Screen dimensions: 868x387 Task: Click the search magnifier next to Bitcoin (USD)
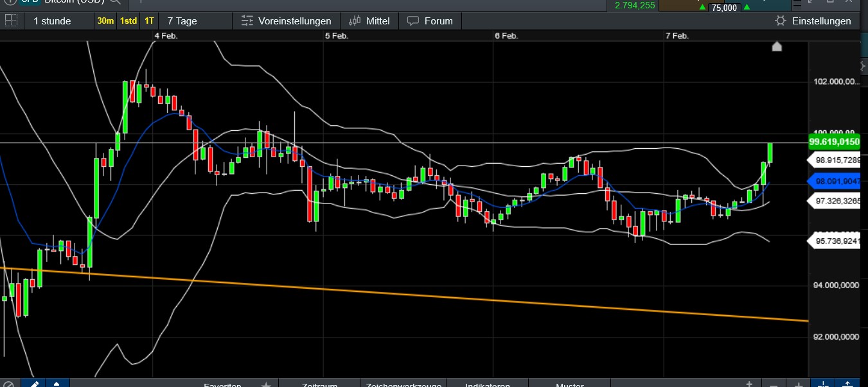coord(116,3)
